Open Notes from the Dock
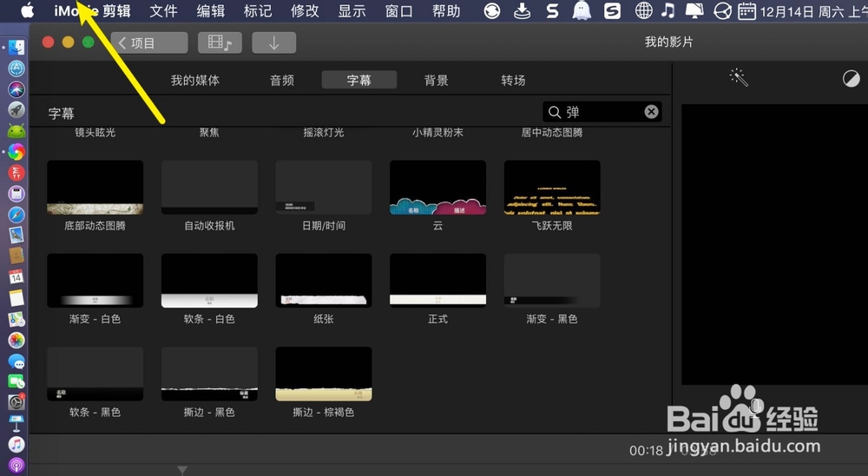This screenshot has height=476, width=868. [x=16, y=298]
